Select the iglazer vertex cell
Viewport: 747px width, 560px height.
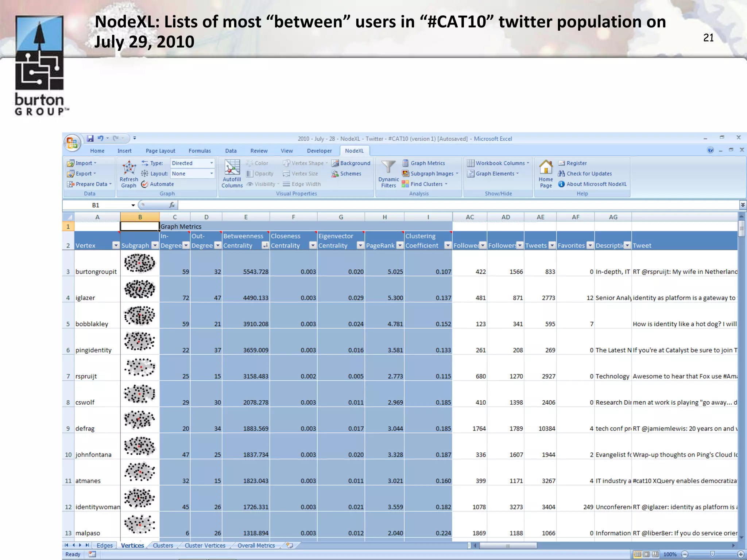click(x=97, y=289)
